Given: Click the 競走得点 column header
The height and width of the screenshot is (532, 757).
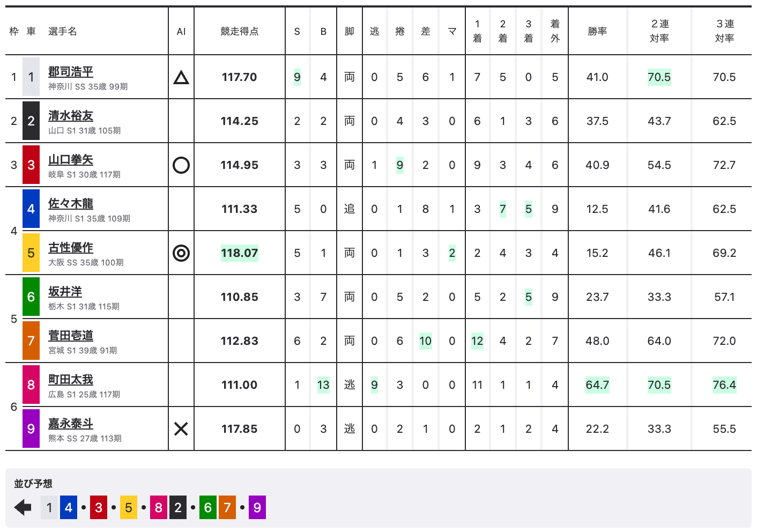Looking at the screenshot, I should [239, 32].
